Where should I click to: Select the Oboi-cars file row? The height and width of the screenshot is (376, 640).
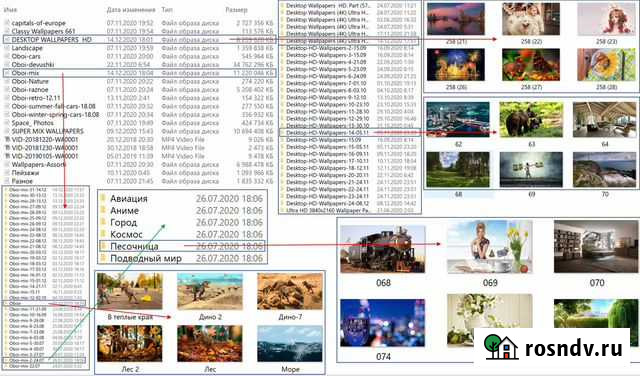(x=139, y=56)
